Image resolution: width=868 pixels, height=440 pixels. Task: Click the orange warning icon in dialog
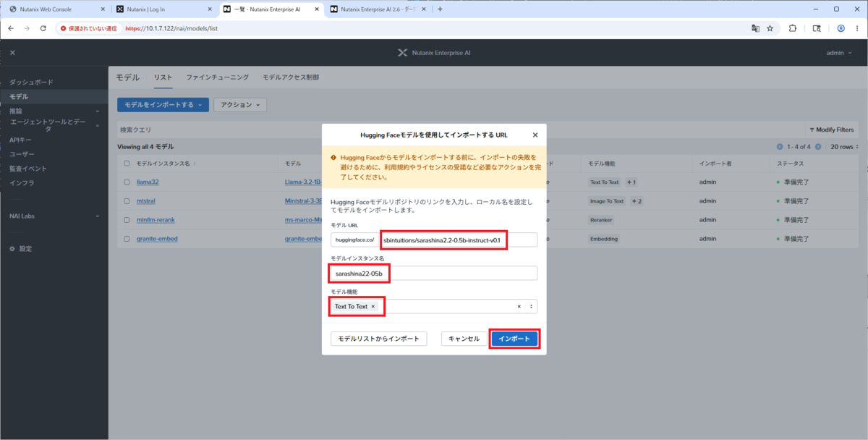point(333,157)
